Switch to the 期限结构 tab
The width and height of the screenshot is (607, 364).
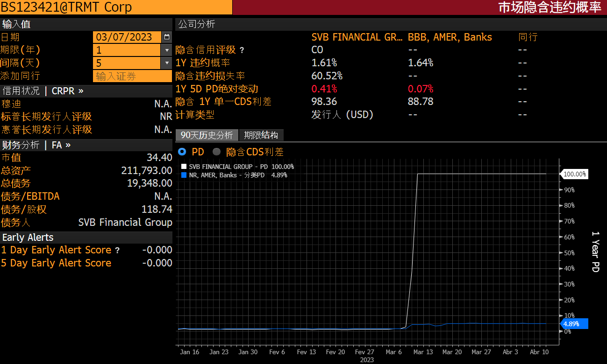[x=261, y=135]
